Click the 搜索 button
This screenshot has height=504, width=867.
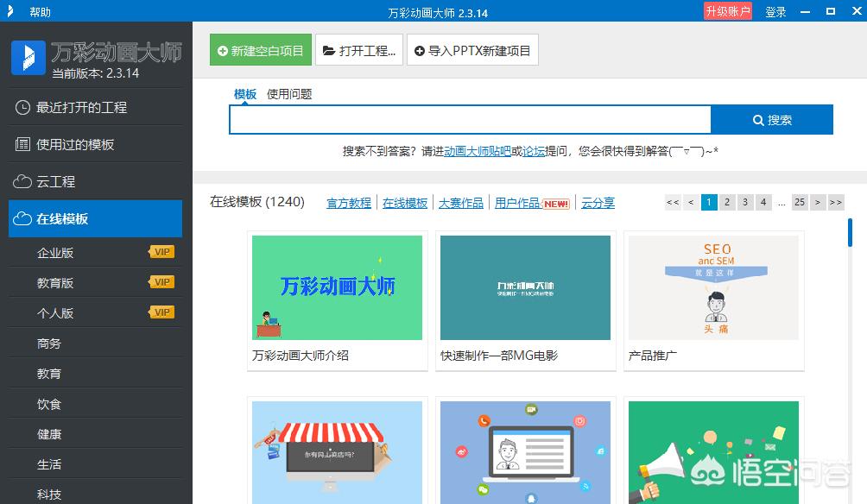coord(772,120)
